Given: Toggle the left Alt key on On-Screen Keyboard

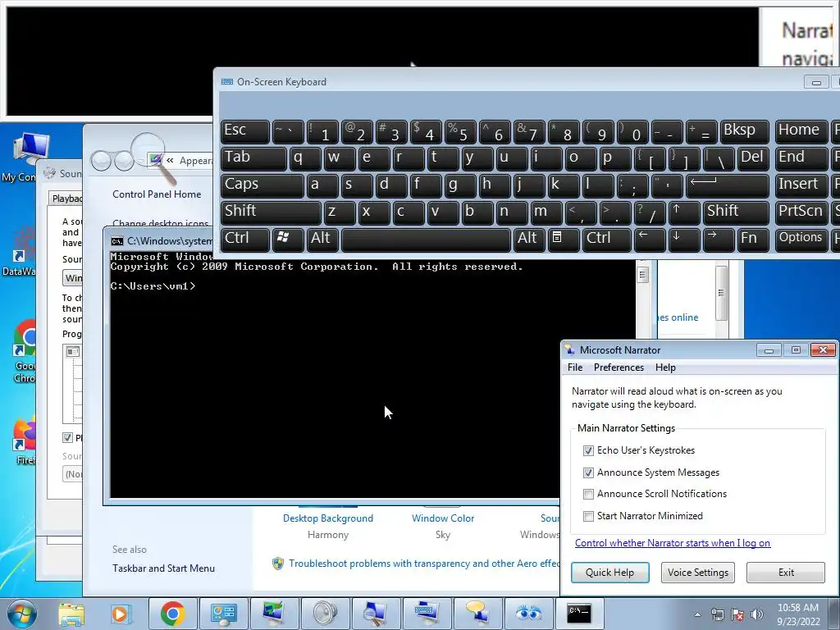Looking at the screenshot, I should click(x=322, y=239).
